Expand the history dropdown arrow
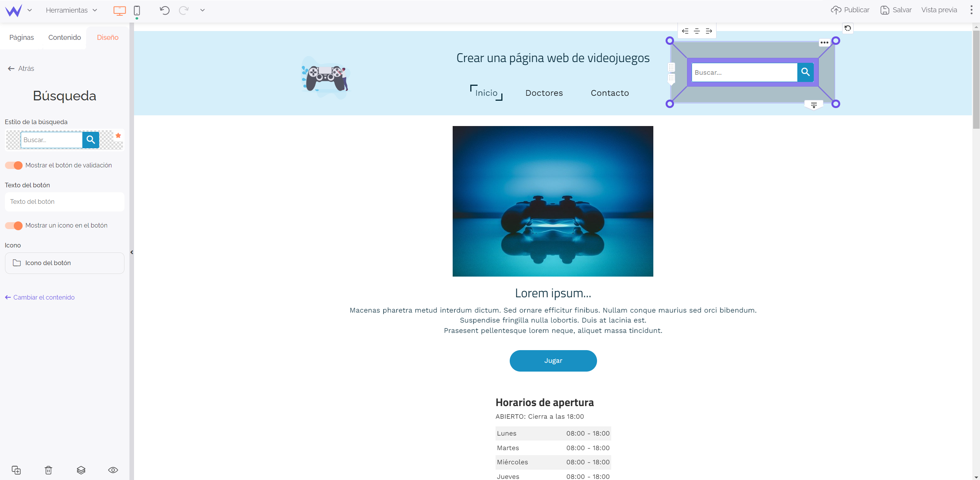 point(202,10)
